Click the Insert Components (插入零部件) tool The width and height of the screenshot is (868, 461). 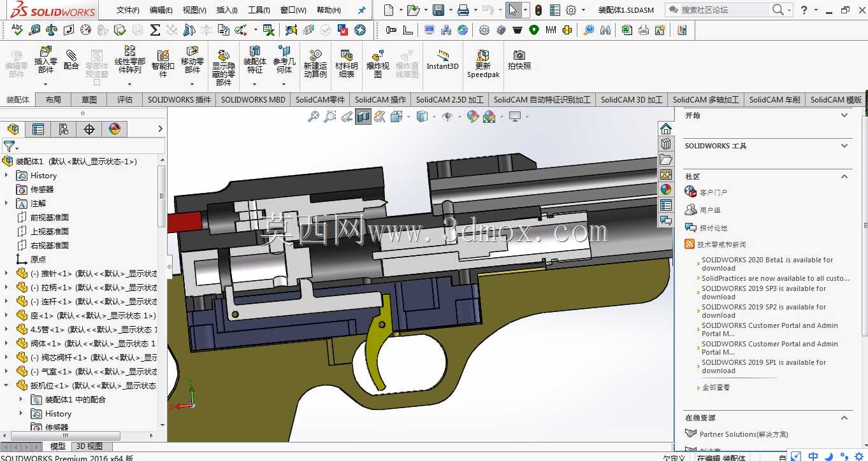click(x=46, y=61)
